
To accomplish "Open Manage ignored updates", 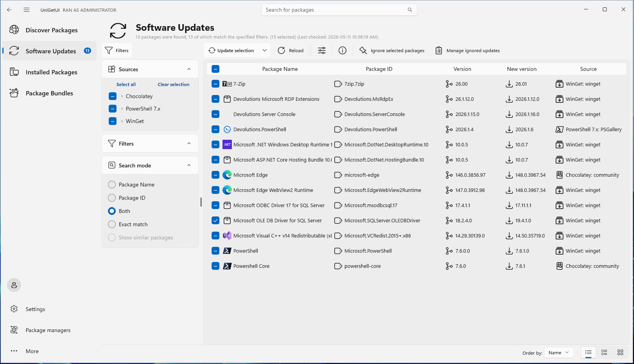I will point(468,51).
